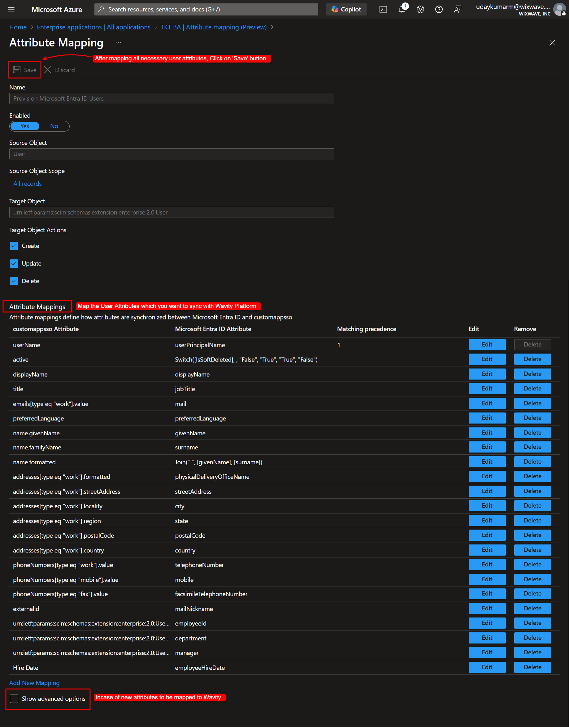The height and width of the screenshot is (728, 569).
Task: Open the feedback icon in header
Action: (x=457, y=9)
